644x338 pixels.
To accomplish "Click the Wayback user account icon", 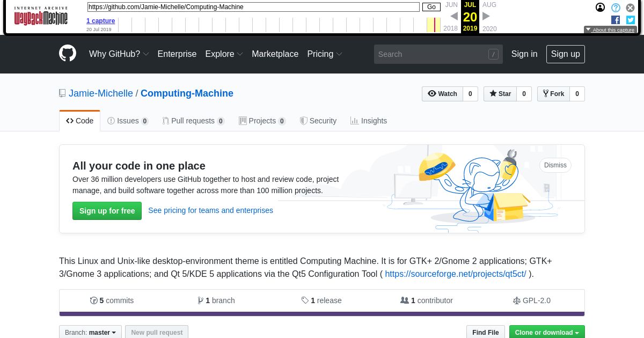I will coord(601,8).
